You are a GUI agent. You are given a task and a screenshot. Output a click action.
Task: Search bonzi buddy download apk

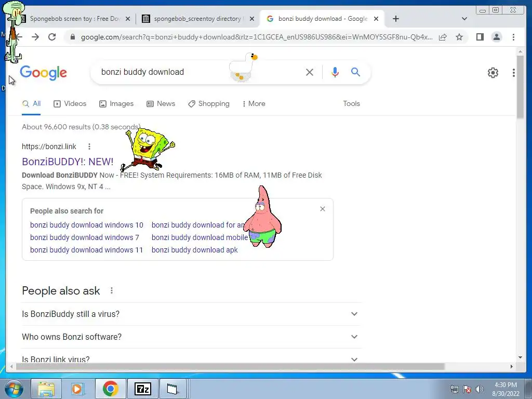tap(194, 250)
